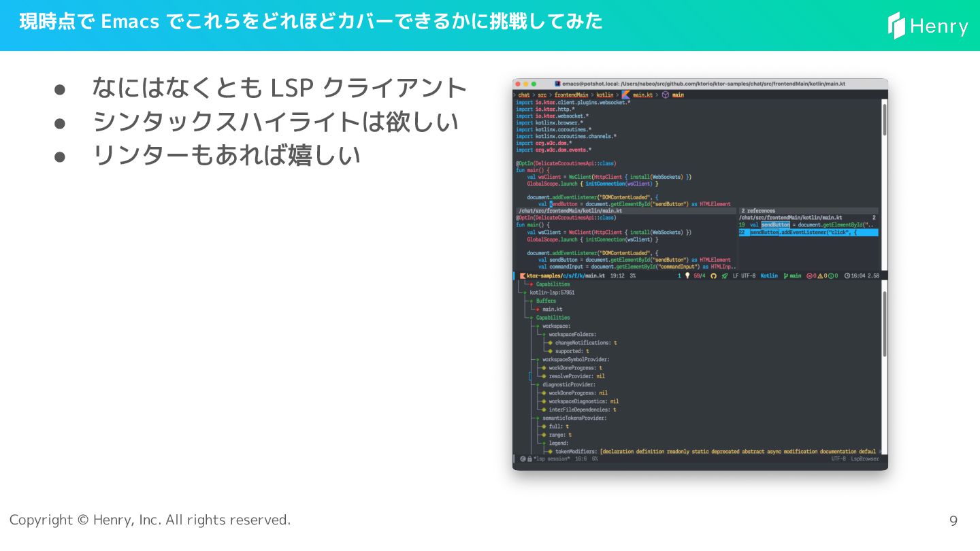The height and width of the screenshot is (551, 980).
Task: Collapse the Buffers tree node
Action: 531,301
